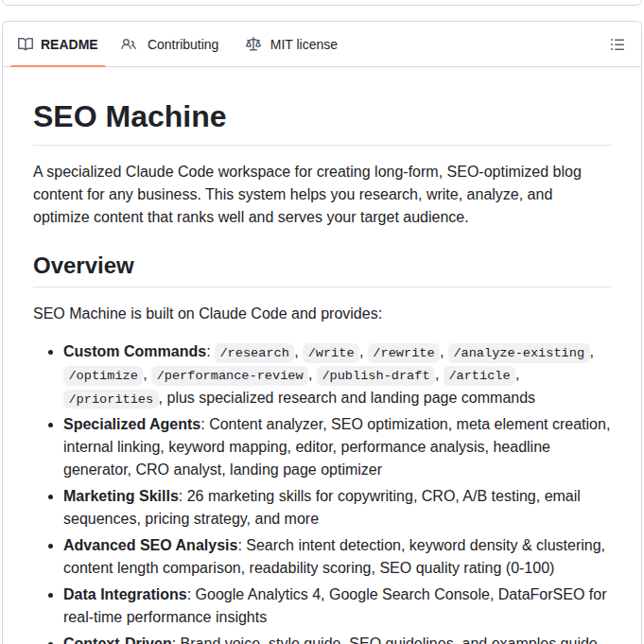Click the /priorities command code snippet
Viewport: 644px width, 644px height.
[x=111, y=398]
